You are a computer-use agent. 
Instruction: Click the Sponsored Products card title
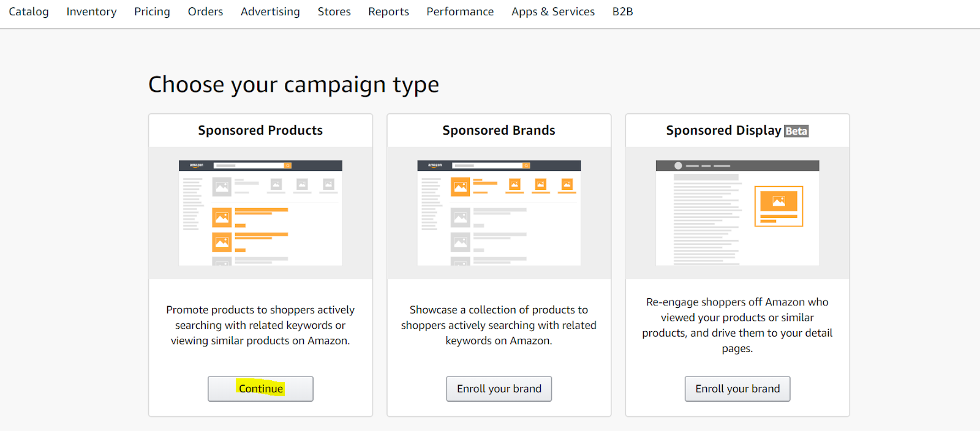coord(260,130)
